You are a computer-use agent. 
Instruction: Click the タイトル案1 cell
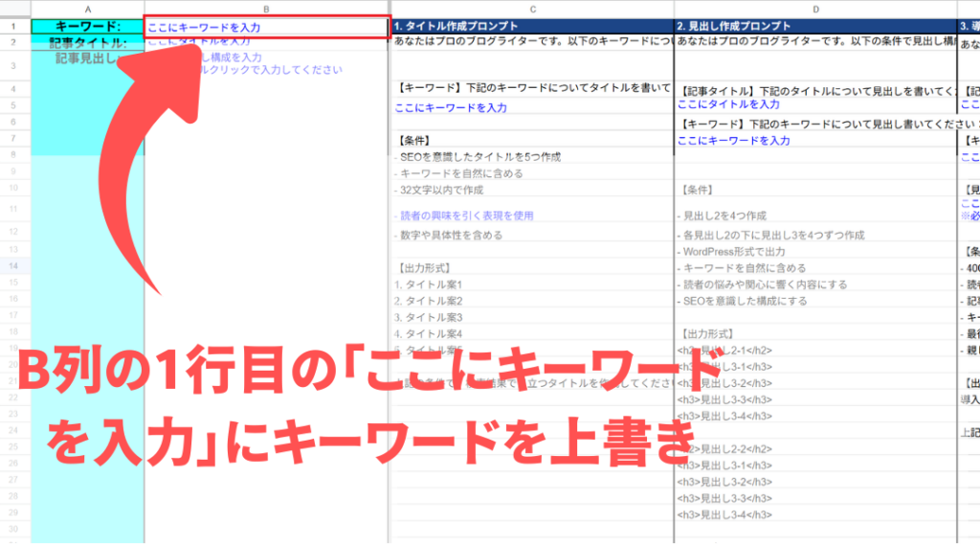429,285
